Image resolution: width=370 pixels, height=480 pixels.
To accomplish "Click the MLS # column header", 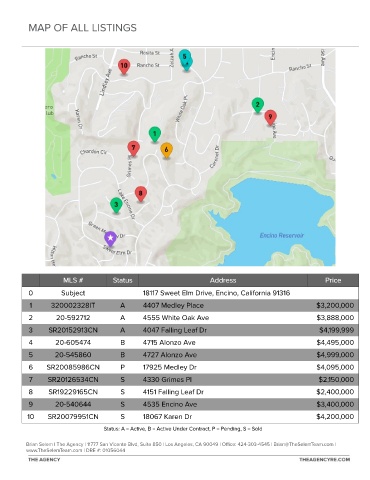I will 73,280.
